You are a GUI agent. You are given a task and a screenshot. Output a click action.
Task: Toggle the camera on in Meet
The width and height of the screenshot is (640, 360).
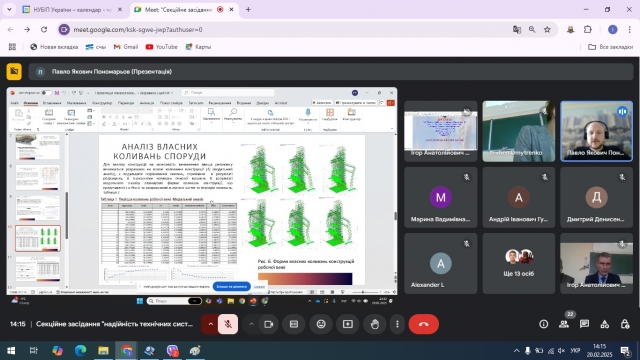[269, 324]
